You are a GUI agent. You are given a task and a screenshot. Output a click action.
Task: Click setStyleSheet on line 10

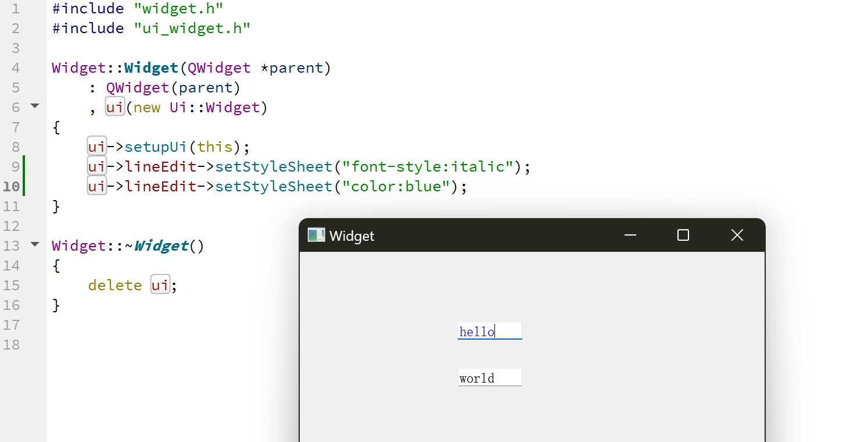tap(274, 187)
